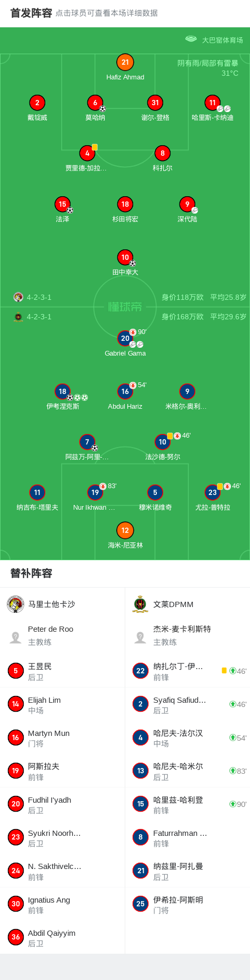Open substitute Elijah Lim entry
The height and width of the screenshot is (980, 250).
pyautogui.click(x=63, y=705)
